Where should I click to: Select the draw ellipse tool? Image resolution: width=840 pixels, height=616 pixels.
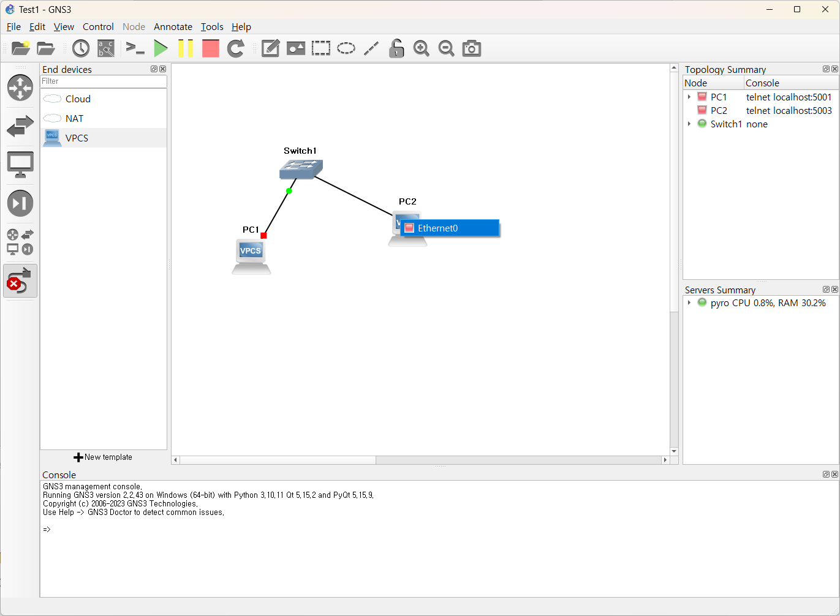346,48
